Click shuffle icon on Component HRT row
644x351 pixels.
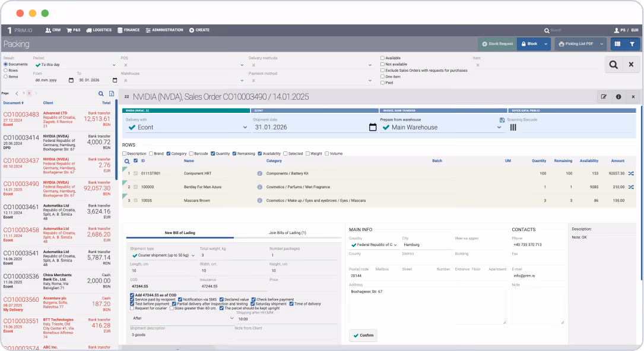click(631, 173)
